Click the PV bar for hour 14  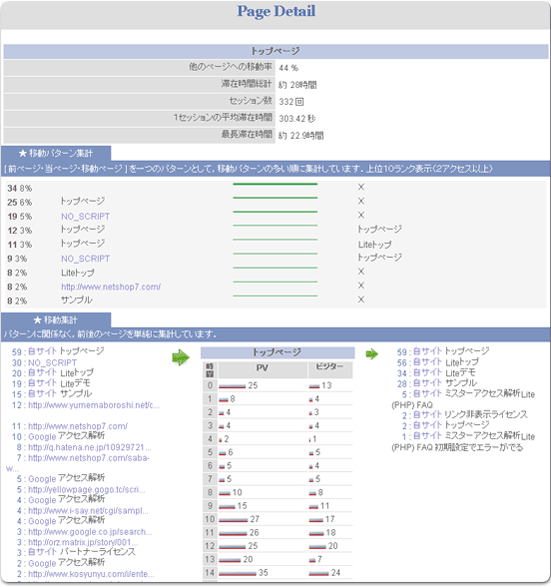(x=237, y=574)
